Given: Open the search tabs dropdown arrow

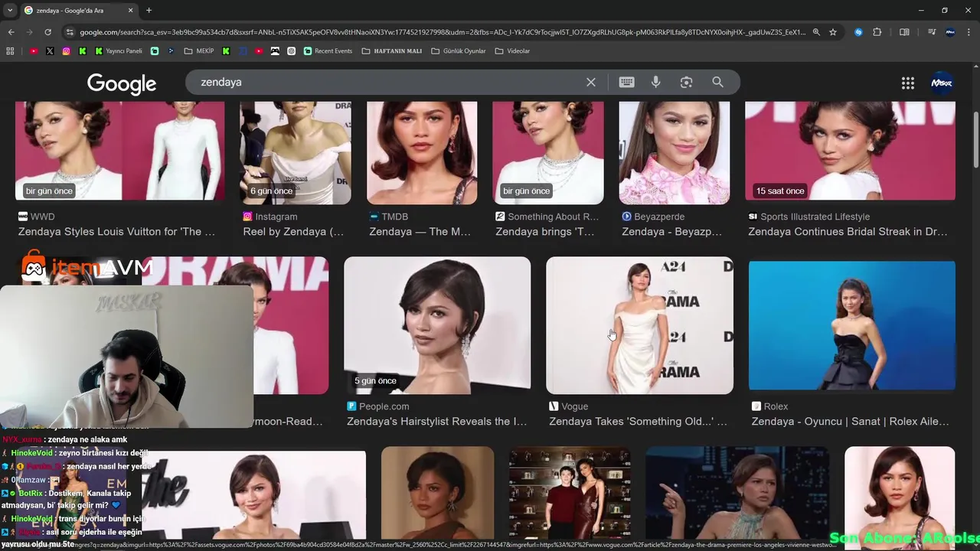Looking at the screenshot, I should (x=10, y=10).
